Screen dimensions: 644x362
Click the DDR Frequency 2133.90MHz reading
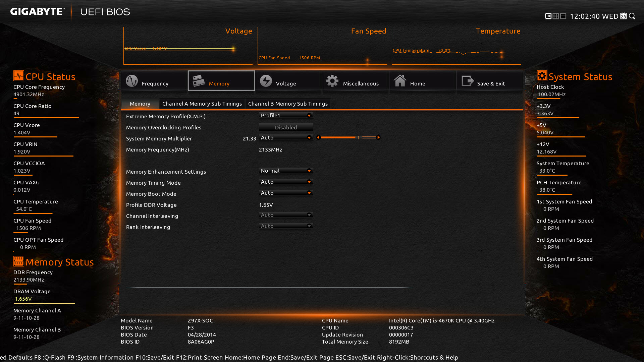pos(29,280)
